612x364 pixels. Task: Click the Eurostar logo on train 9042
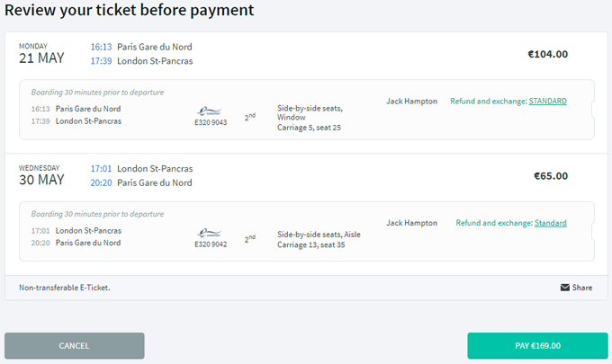[x=209, y=233]
